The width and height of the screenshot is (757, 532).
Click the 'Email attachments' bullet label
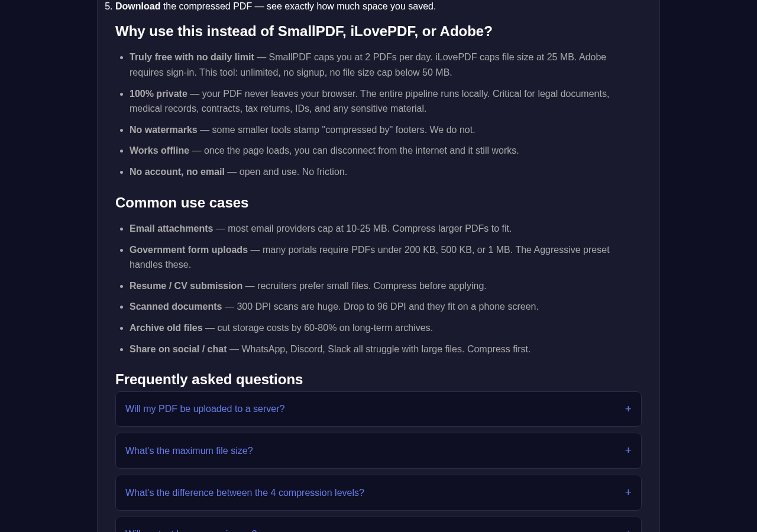coord(171,229)
